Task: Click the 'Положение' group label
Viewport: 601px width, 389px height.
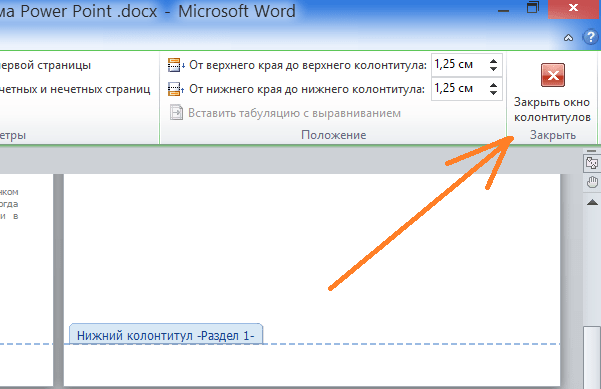Action: tap(333, 135)
